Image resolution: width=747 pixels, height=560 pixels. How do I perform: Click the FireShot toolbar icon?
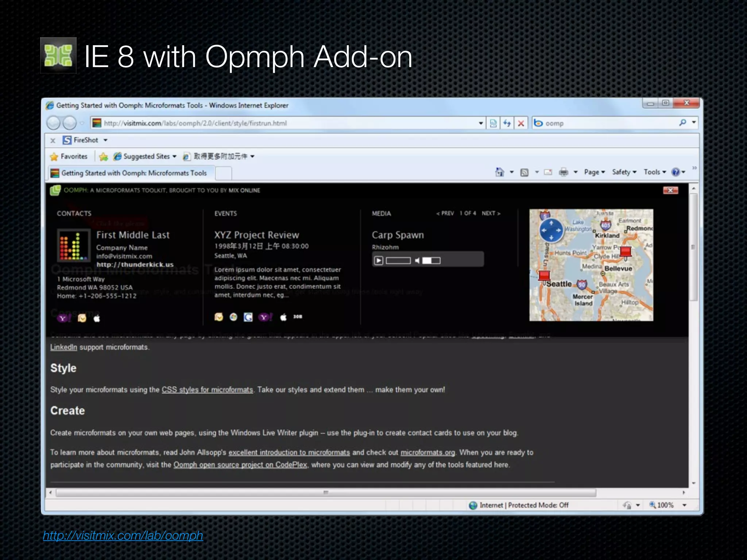pyautogui.click(x=67, y=140)
